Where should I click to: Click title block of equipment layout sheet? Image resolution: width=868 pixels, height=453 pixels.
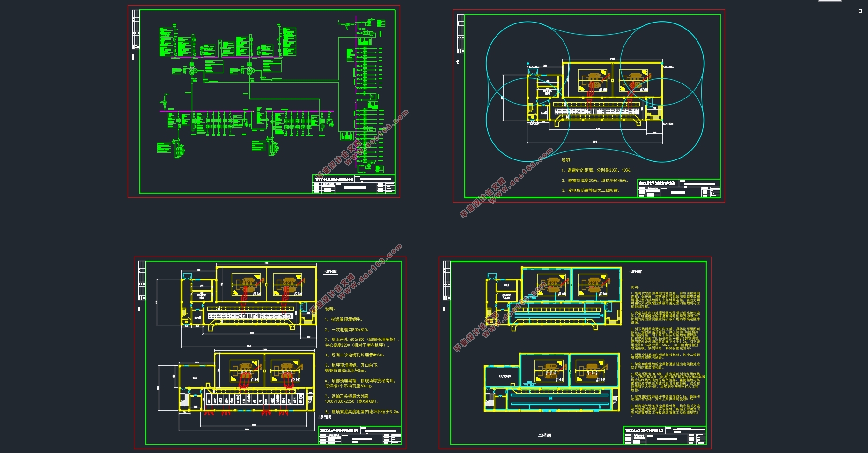click(360, 435)
